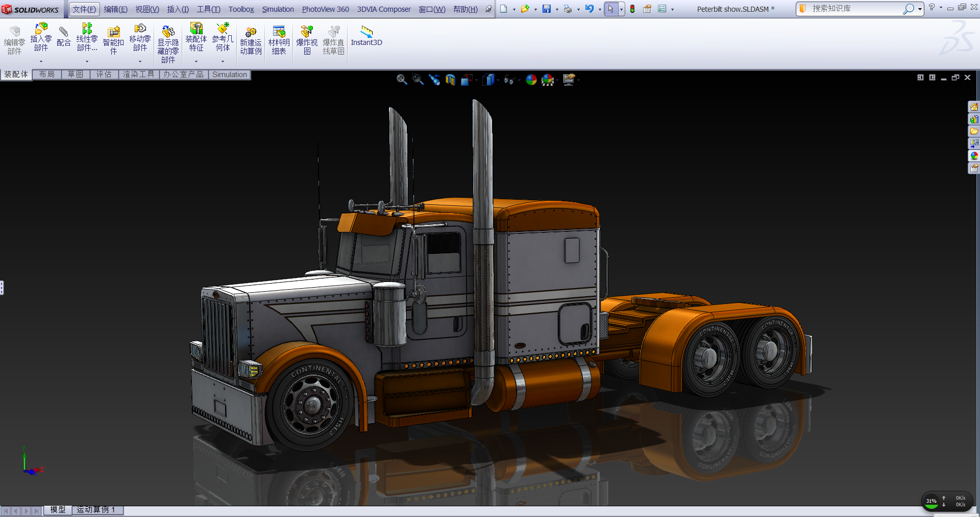Click the Open folder icon

pyautogui.click(x=525, y=9)
